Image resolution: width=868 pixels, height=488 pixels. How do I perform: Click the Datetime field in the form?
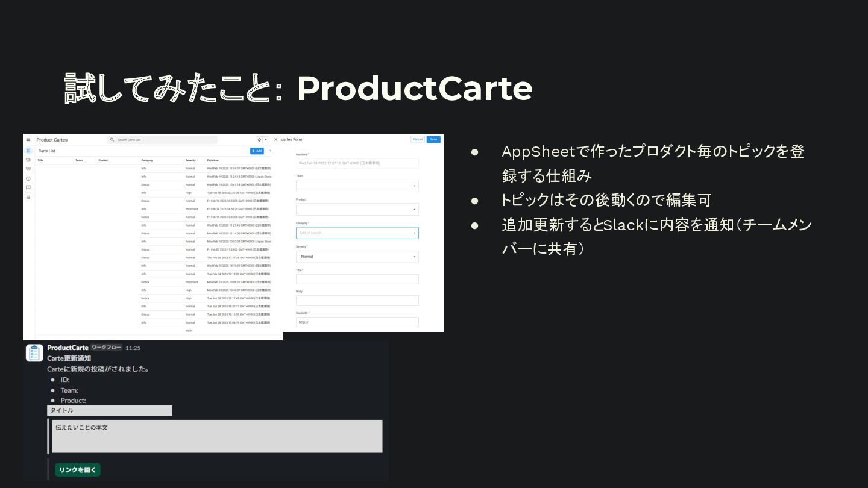(357, 163)
